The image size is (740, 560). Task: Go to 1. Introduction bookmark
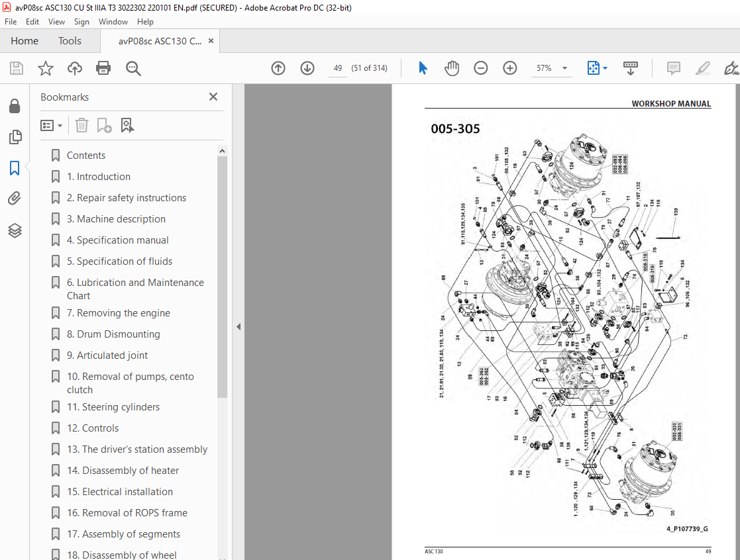pyautogui.click(x=99, y=177)
